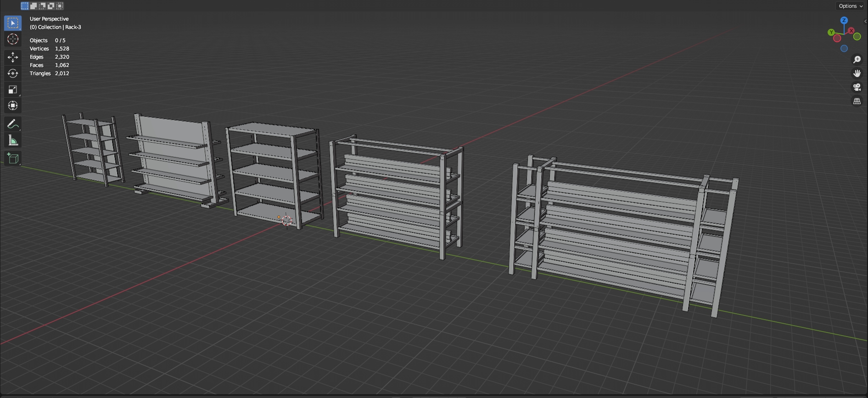Click the Vertices count 1,528
The image size is (868, 398).
click(62, 49)
